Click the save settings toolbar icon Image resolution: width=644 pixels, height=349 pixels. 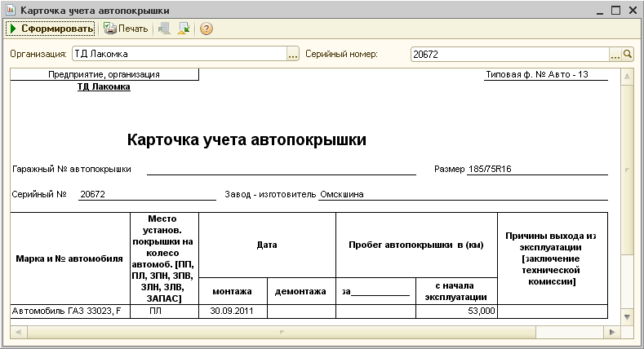(184, 29)
